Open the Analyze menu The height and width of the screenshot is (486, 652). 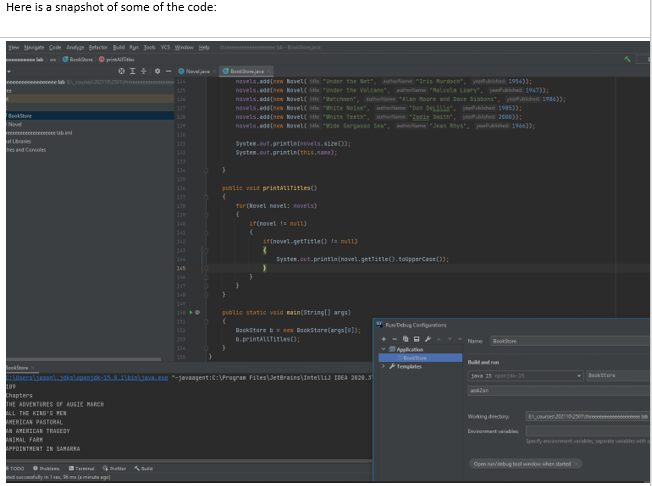75,47
